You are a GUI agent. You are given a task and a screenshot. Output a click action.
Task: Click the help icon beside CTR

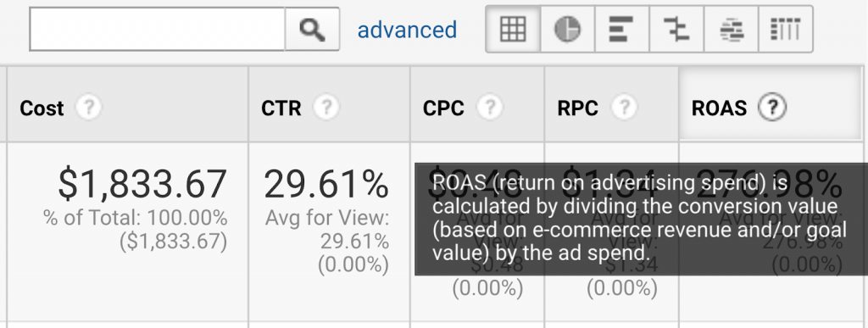click(x=326, y=108)
